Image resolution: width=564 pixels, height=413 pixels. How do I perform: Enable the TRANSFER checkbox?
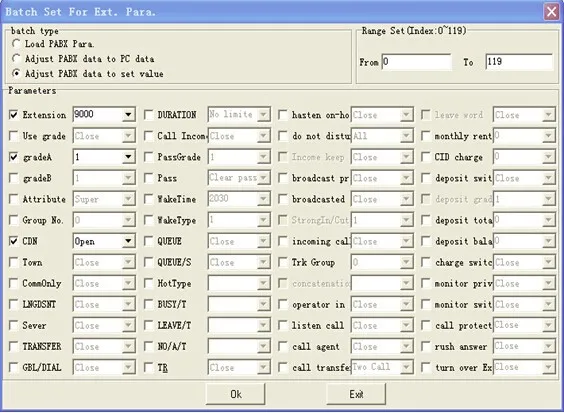(x=14, y=346)
